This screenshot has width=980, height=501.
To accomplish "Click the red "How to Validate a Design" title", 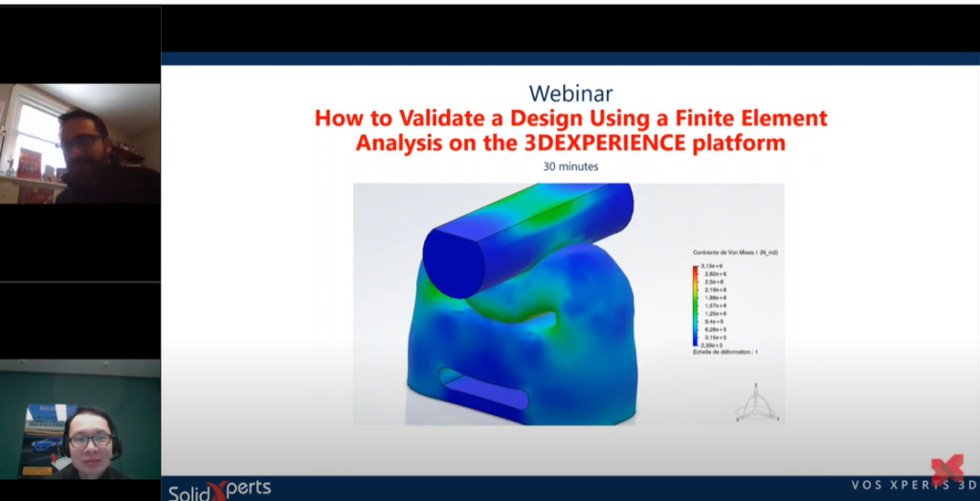I will [x=570, y=130].
